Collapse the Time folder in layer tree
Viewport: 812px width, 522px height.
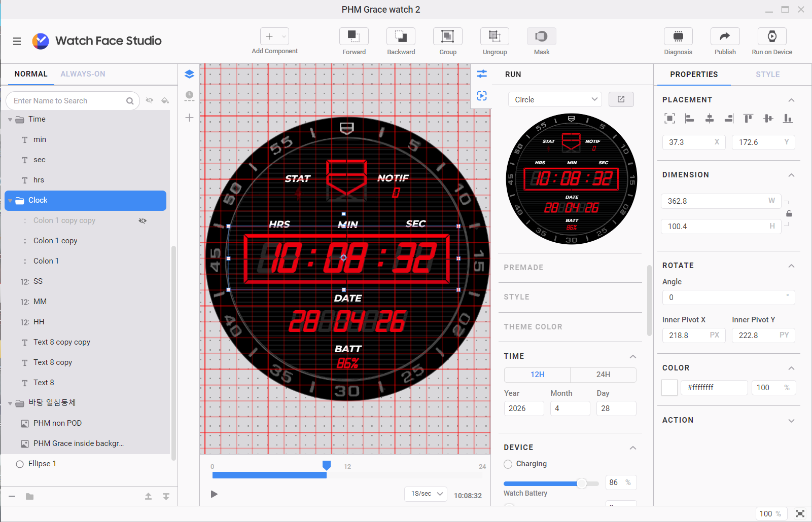(10, 120)
